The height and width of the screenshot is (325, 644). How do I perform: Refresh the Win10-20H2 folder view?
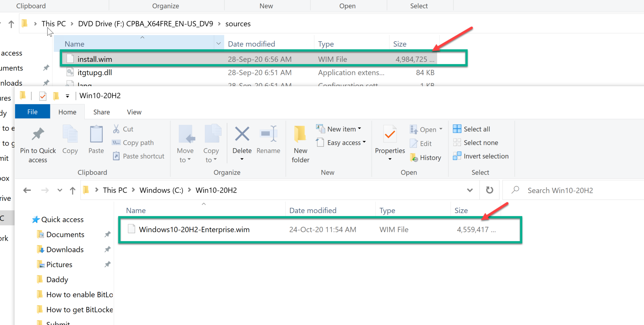[x=489, y=190]
